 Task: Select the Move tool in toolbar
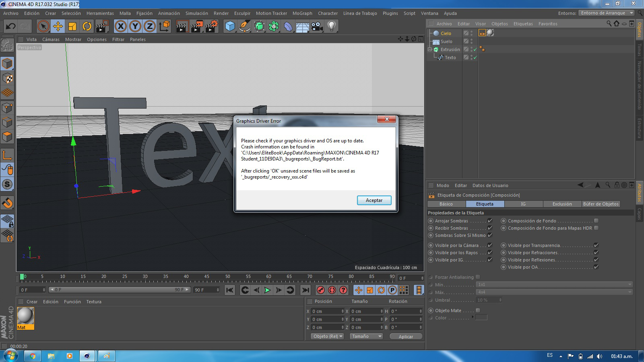pos(58,27)
